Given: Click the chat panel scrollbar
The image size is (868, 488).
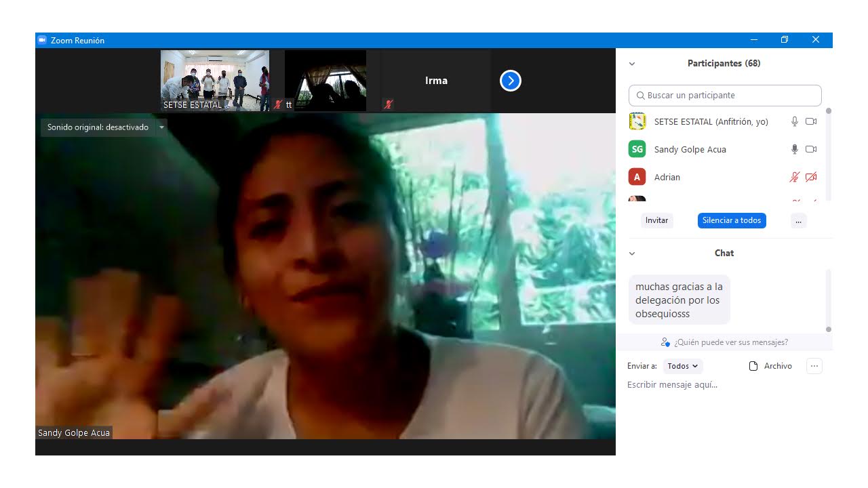Looking at the screenshot, I should click(x=828, y=300).
